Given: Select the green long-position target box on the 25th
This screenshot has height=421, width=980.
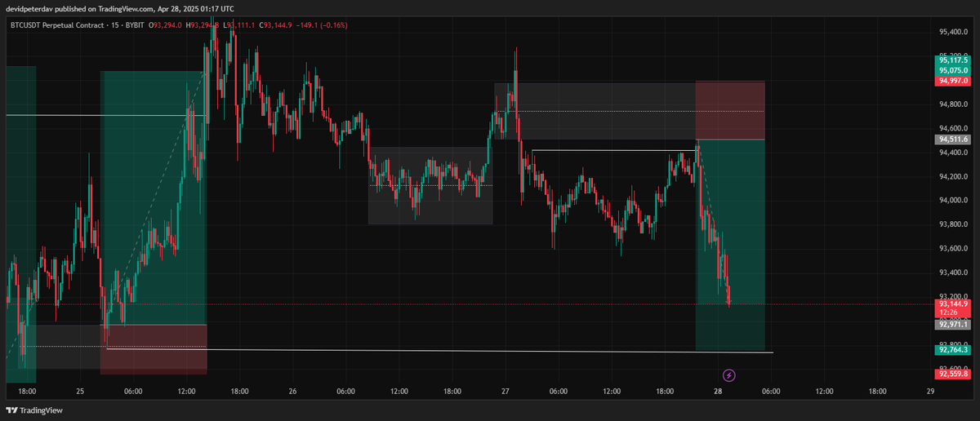Looking at the screenshot, I should pyautogui.click(x=154, y=197).
